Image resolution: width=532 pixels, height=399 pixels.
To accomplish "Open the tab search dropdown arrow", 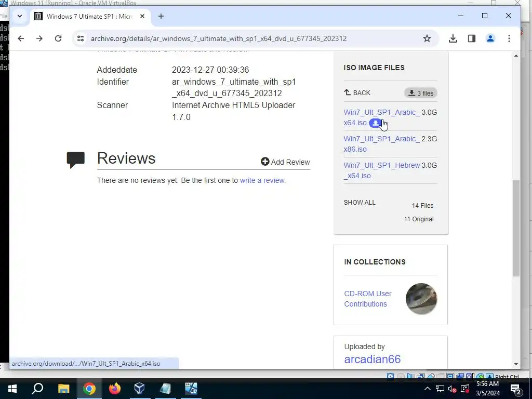I will pos(20,16).
